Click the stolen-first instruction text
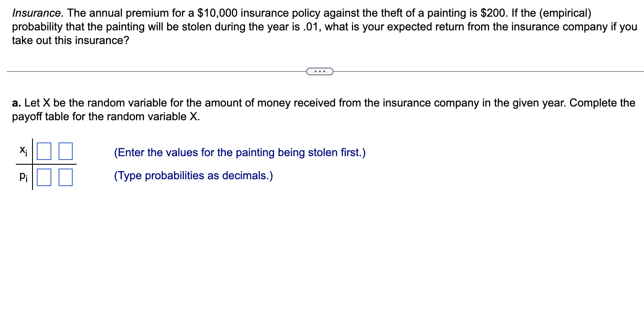The image size is (644, 317). click(239, 152)
